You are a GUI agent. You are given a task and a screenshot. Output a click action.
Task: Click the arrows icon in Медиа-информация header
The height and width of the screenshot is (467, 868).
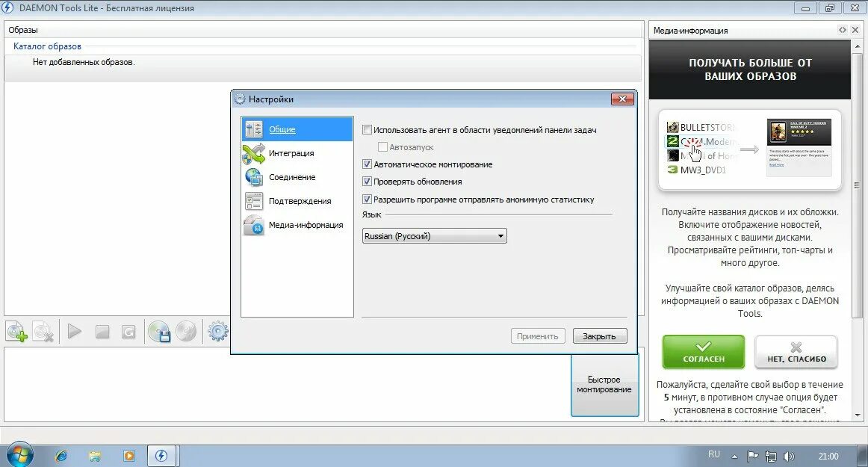(842, 30)
